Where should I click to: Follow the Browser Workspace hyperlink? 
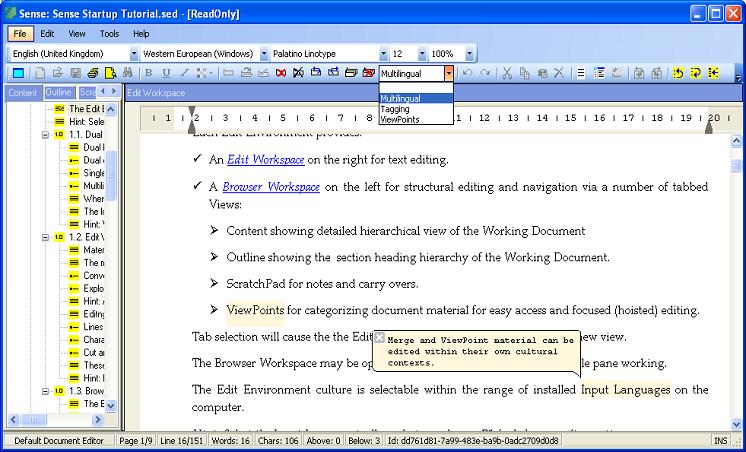pyautogui.click(x=271, y=187)
